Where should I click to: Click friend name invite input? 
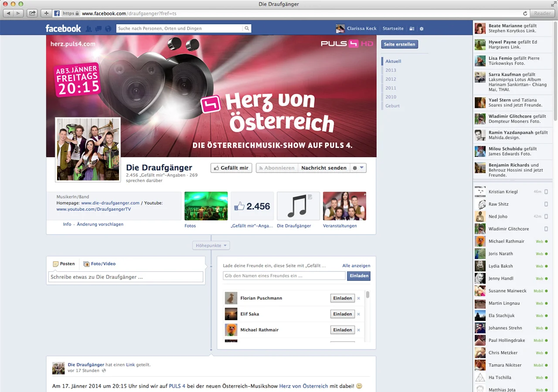pos(284,276)
